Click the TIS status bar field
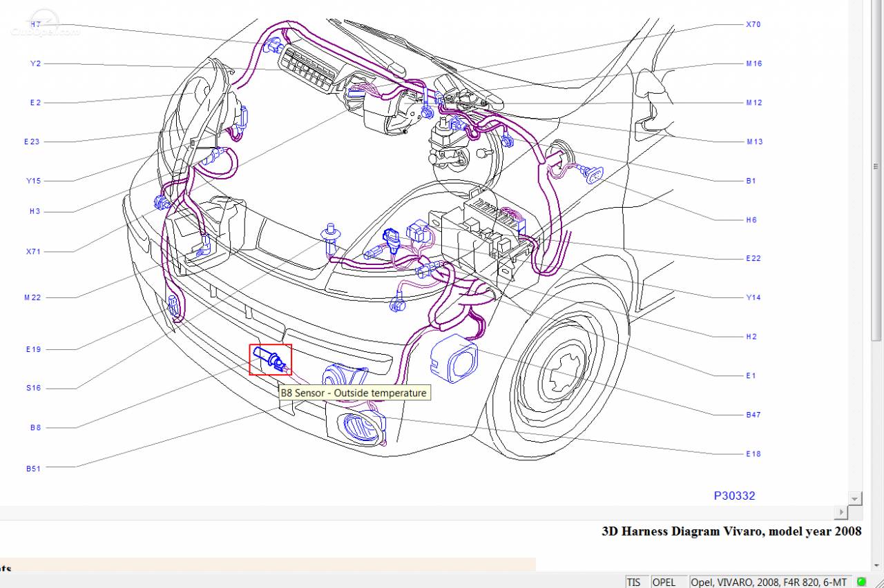 (638, 582)
